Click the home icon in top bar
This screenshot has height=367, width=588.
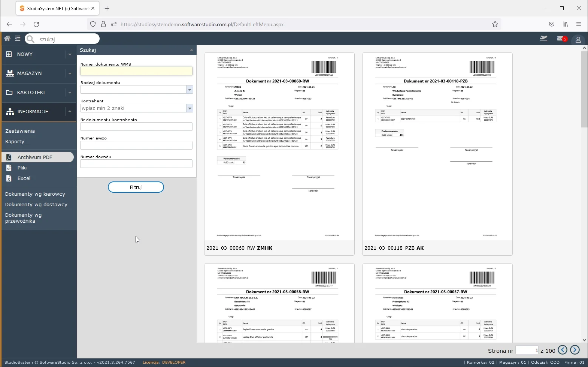tap(7, 38)
